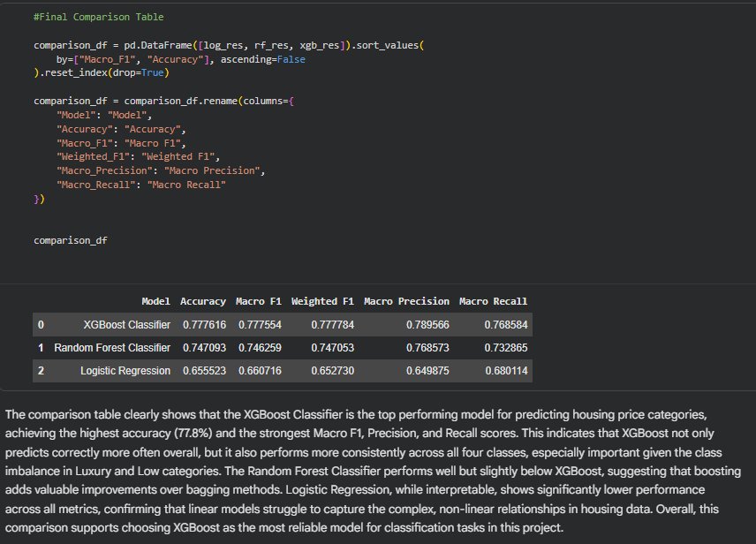The image size is (756, 544).
Task: Select the Logistic Regression accuracy value 0.655523
Action: pyautogui.click(x=202, y=370)
